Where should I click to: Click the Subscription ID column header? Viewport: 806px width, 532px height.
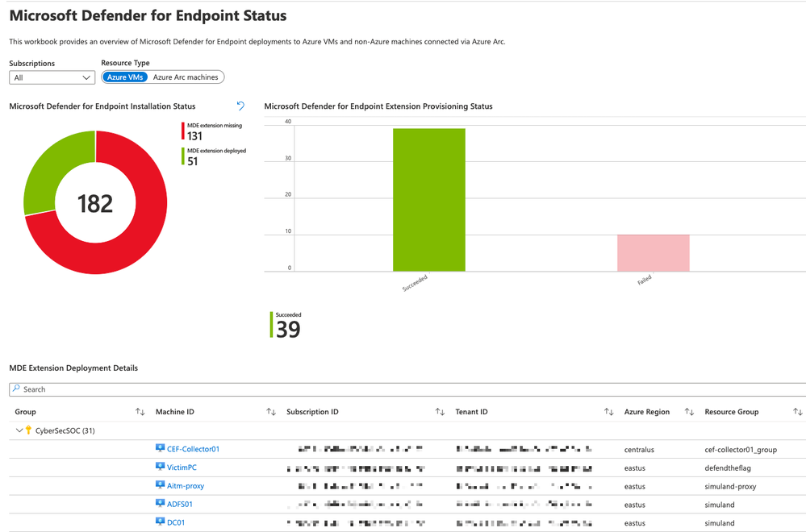pyautogui.click(x=312, y=412)
